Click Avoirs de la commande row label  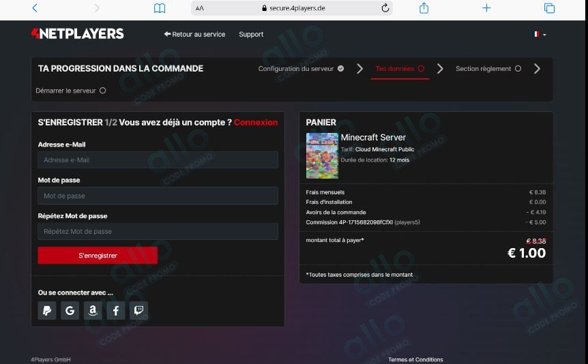(x=336, y=212)
